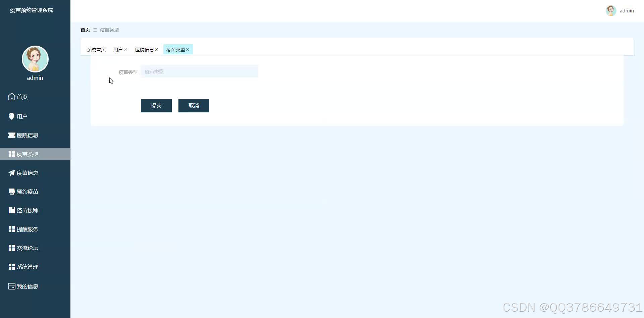This screenshot has width=644, height=318.
Task: Close the 用户 tab
Action: [125, 50]
